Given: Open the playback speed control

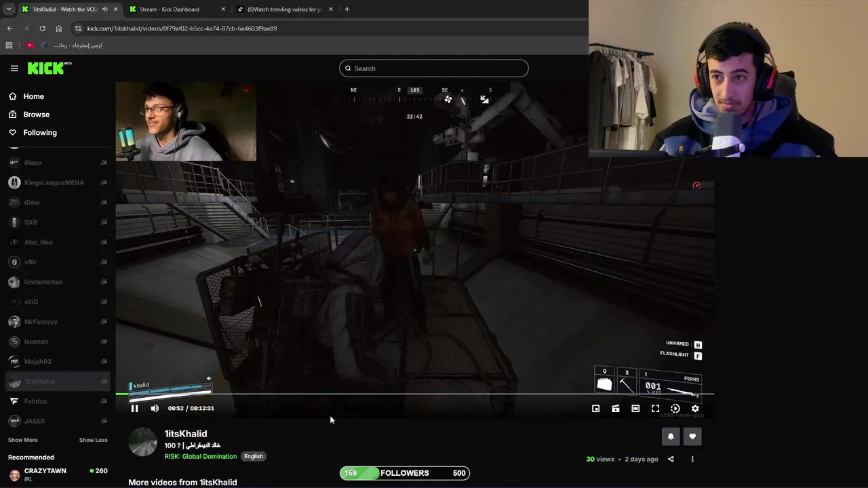Looking at the screenshot, I should pos(675,409).
